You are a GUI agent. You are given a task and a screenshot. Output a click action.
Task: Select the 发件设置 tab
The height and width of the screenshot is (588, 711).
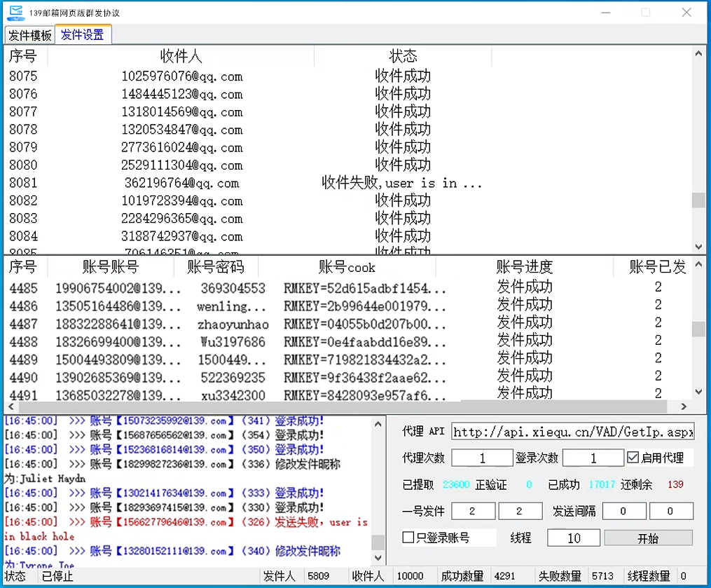pos(83,35)
